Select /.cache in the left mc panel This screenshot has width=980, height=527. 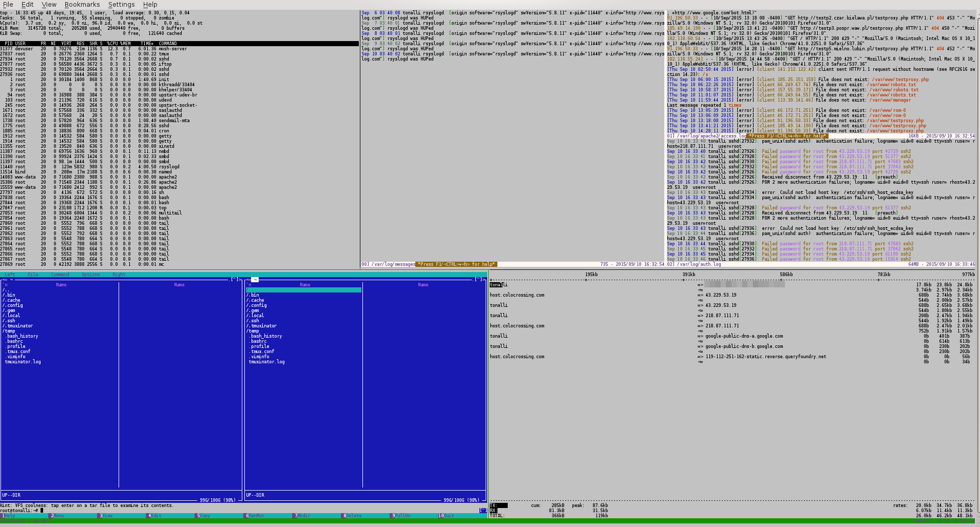coord(11,300)
